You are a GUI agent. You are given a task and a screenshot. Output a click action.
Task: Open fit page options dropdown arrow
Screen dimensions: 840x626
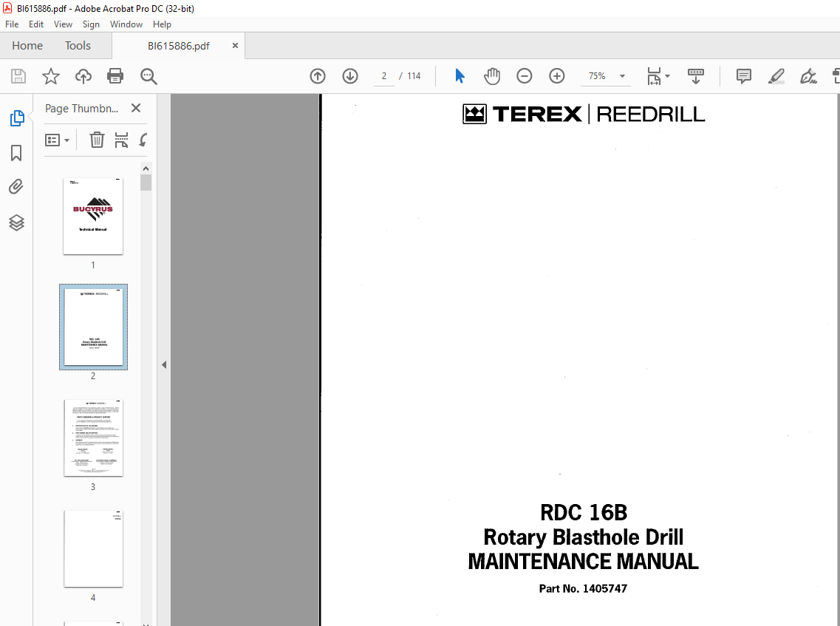click(668, 76)
